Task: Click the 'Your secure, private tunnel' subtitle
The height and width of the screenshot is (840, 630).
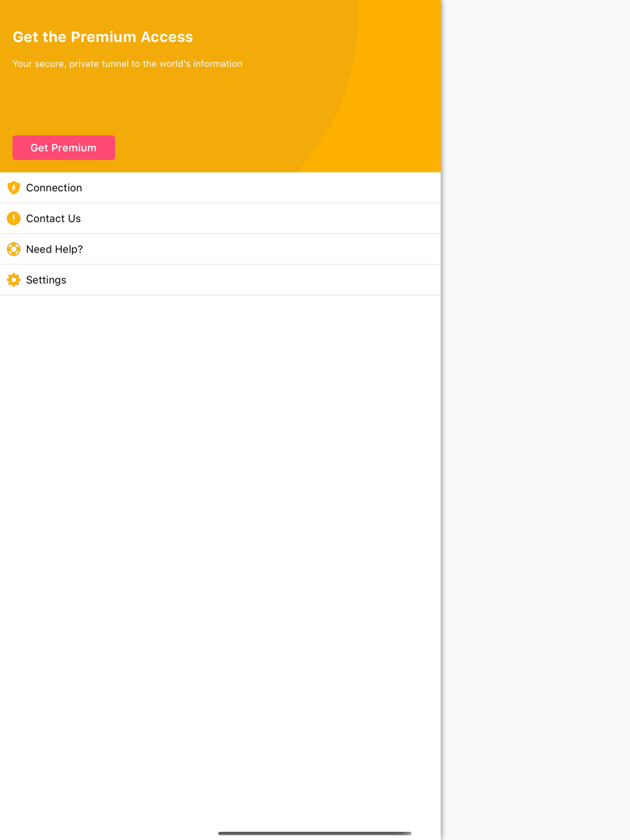Action: (127, 64)
